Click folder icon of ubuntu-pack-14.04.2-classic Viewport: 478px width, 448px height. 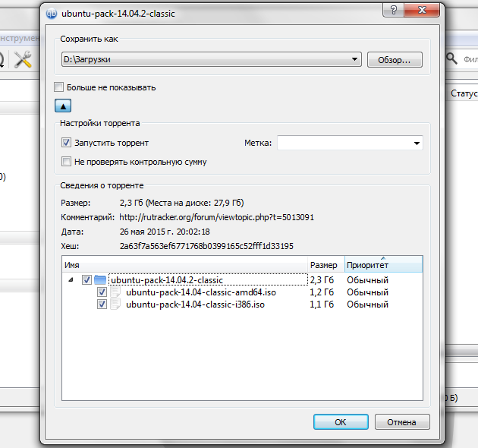100,280
